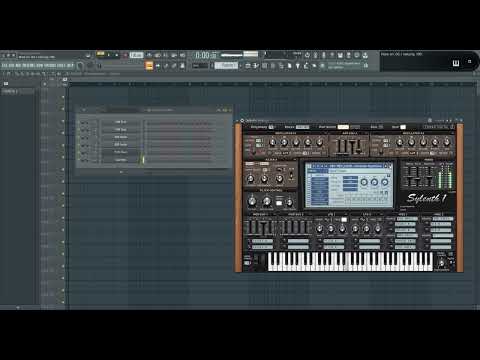Click the Filter Control Resonance knob
The width and height of the screenshot is (480, 360).
(267, 201)
